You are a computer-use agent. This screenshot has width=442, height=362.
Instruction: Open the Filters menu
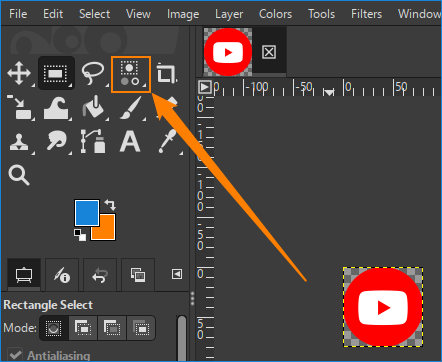coord(366,14)
